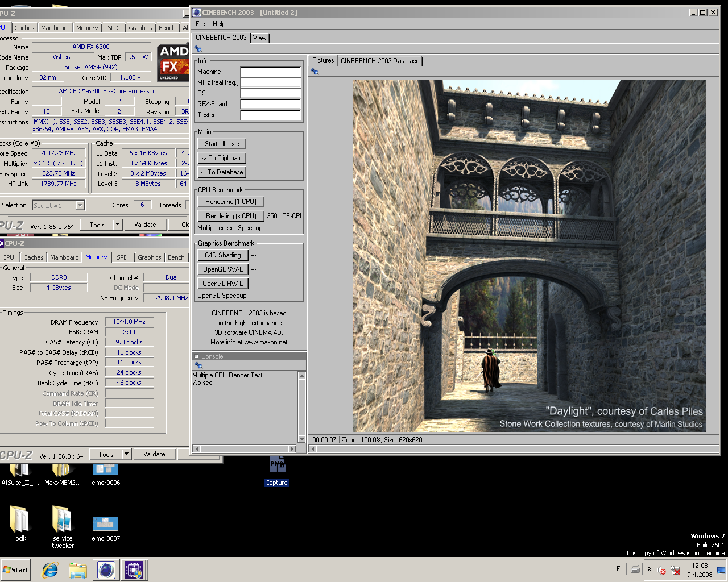The image size is (728, 582).
Task: Start the OpenGL SW-L test
Action: coord(223,269)
